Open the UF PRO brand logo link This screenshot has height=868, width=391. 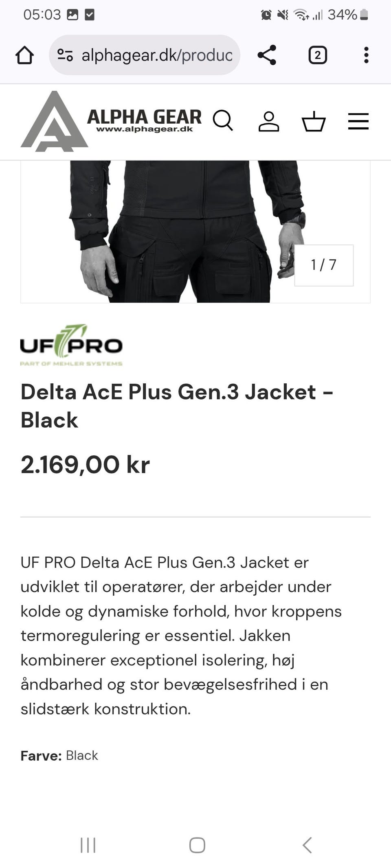(71, 345)
